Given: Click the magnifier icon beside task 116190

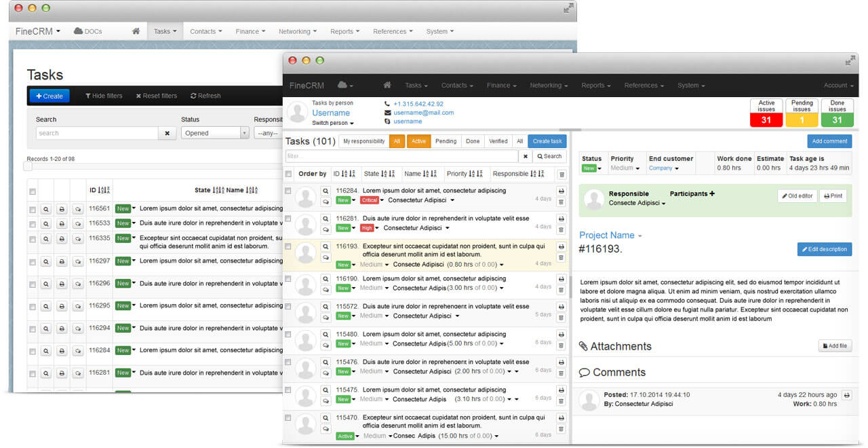Looking at the screenshot, I should pyautogui.click(x=325, y=279).
